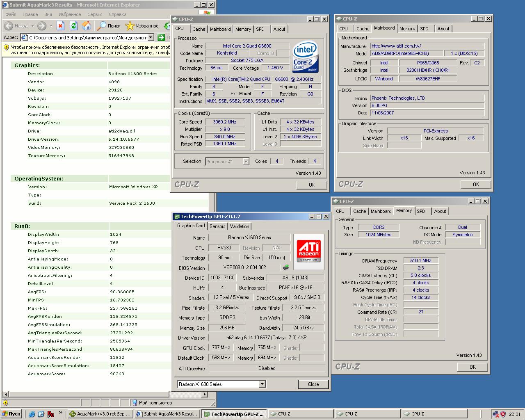Click the red PC quick launch icon

pos(50,414)
